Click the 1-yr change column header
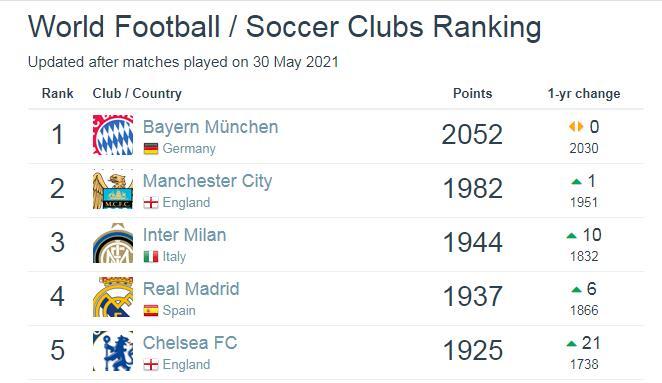The image size is (662, 383). coord(584,93)
